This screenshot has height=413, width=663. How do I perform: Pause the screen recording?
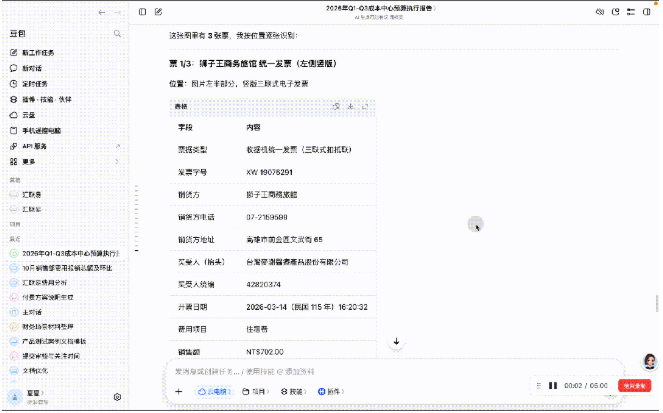(x=553, y=386)
